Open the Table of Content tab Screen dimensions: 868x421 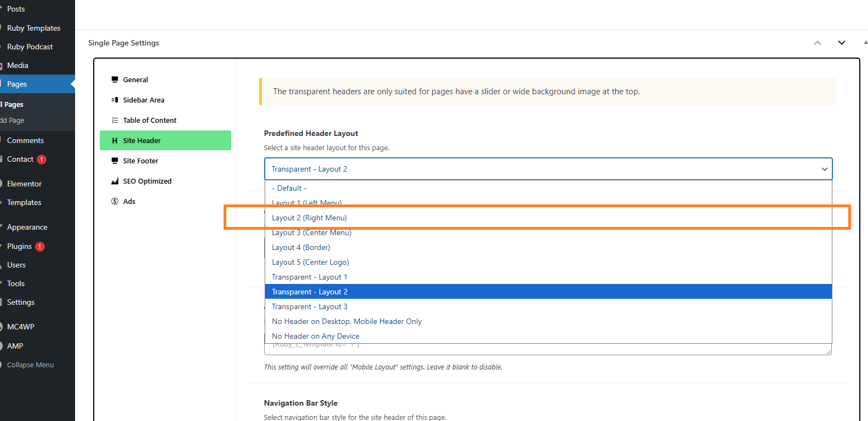point(165,120)
